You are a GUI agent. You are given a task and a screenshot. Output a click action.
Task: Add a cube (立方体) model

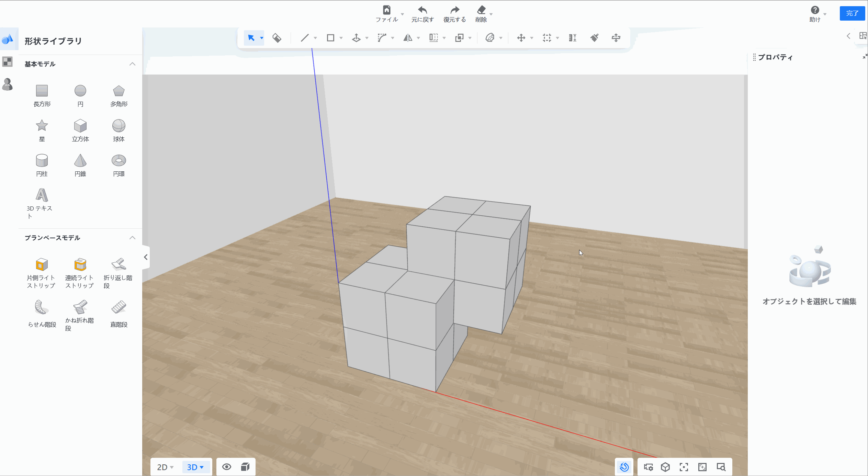coord(80,131)
